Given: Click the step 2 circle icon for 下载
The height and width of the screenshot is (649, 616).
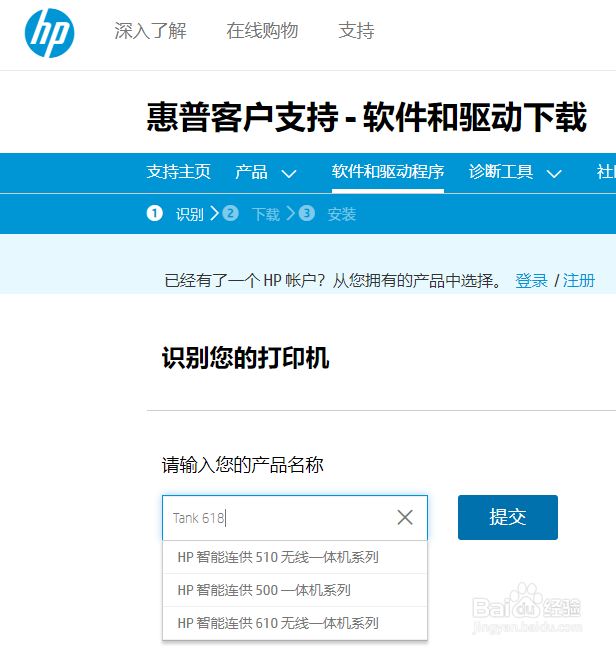Looking at the screenshot, I should click(x=230, y=214).
